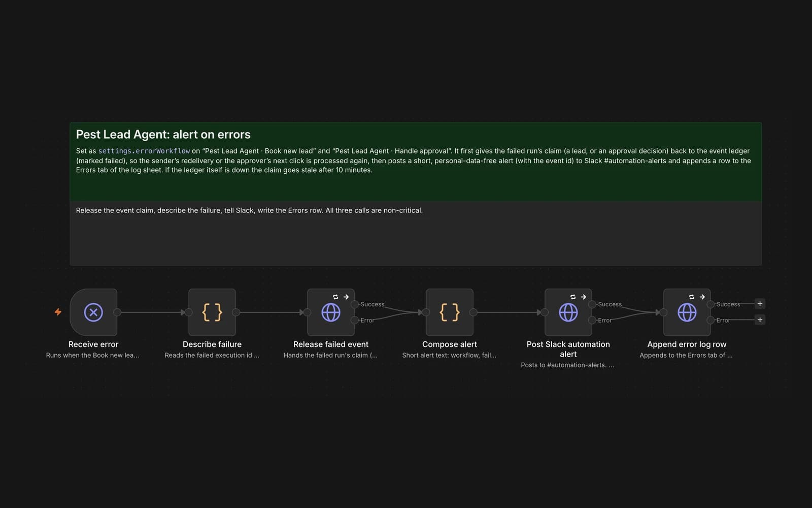Screen dimensions: 812x508
Task: Select the Compose alert code node
Action: pos(450,312)
